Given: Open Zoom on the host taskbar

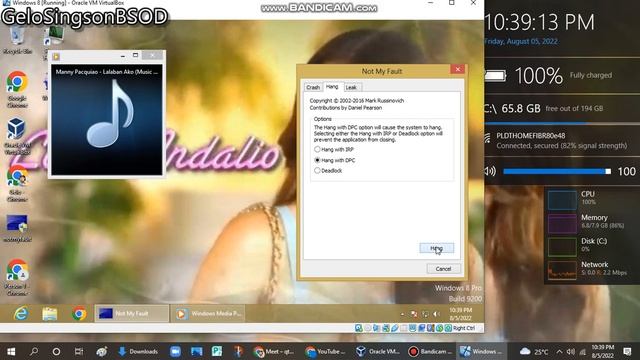Looking at the screenshot, I should (x=175, y=351).
